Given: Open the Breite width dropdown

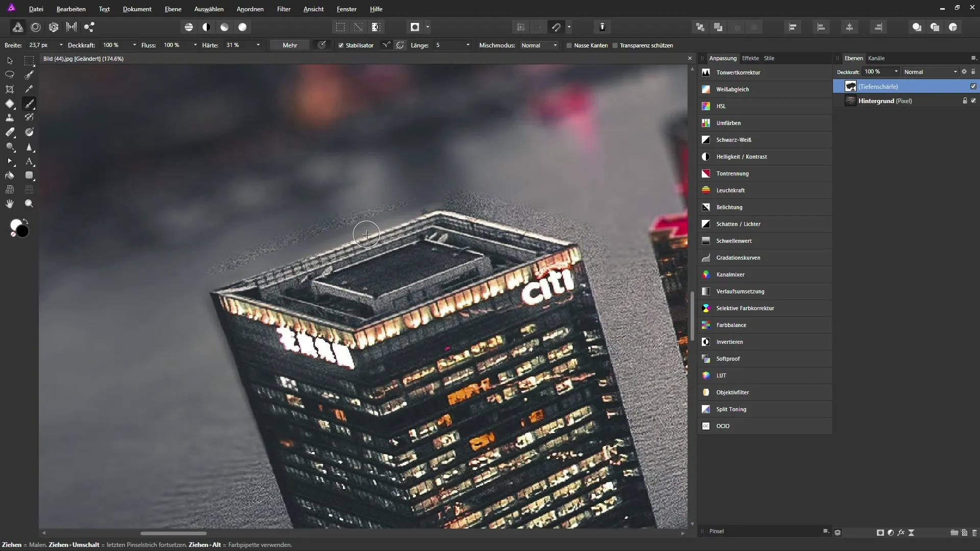Looking at the screenshot, I should (x=61, y=45).
